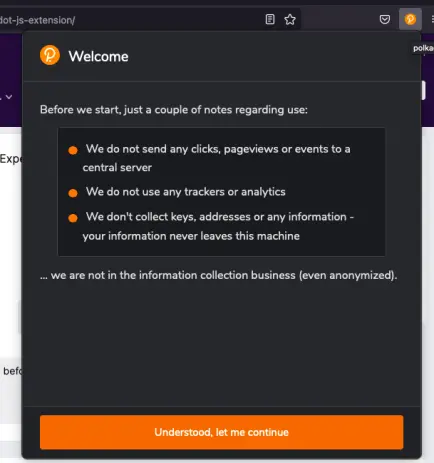
Task: Click 'your information never leaves this machine' text
Action: coord(191,236)
